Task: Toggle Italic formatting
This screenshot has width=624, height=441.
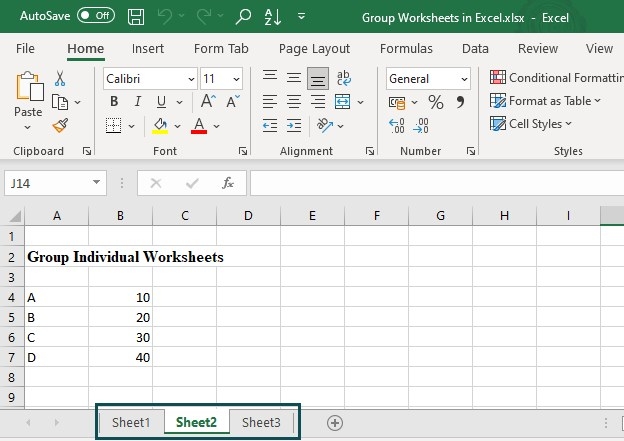Action: (x=136, y=102)
